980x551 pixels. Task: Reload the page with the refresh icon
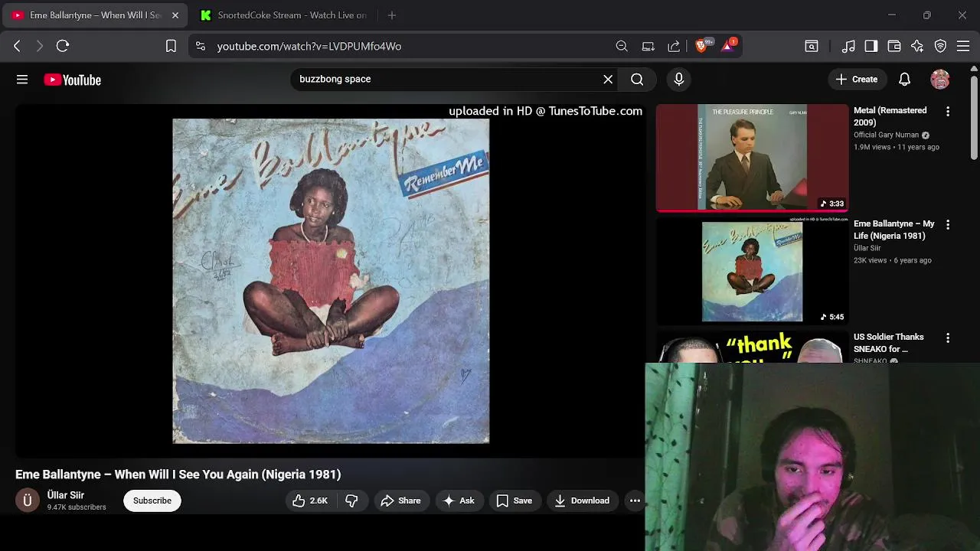pos(63,46)
